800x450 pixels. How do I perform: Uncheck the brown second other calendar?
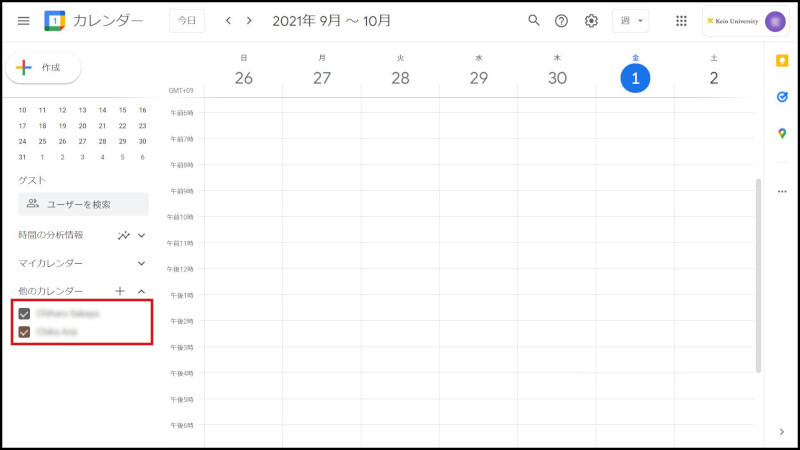pyautogui.click(x=25, y=332)
